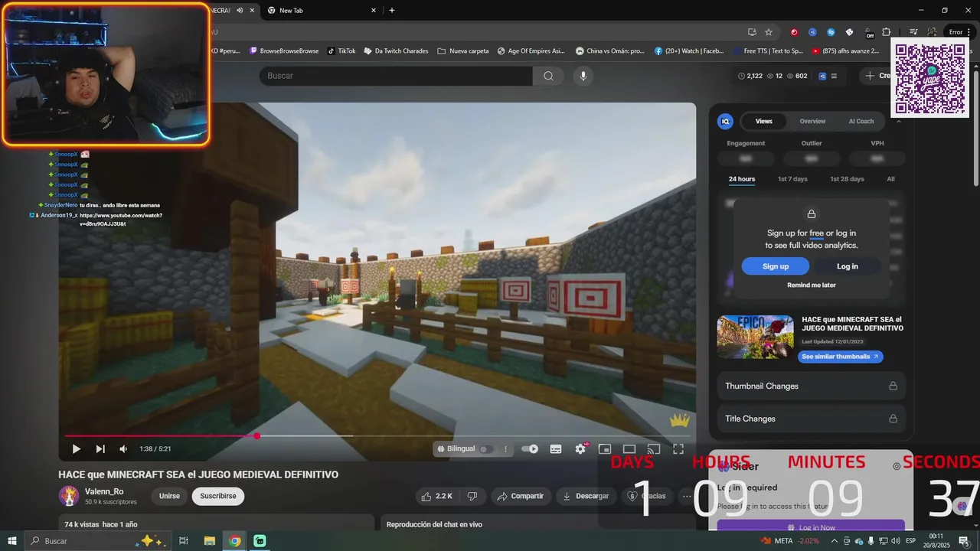Click See similar thumbnails button
980x551 pixels.
(841, 357)
